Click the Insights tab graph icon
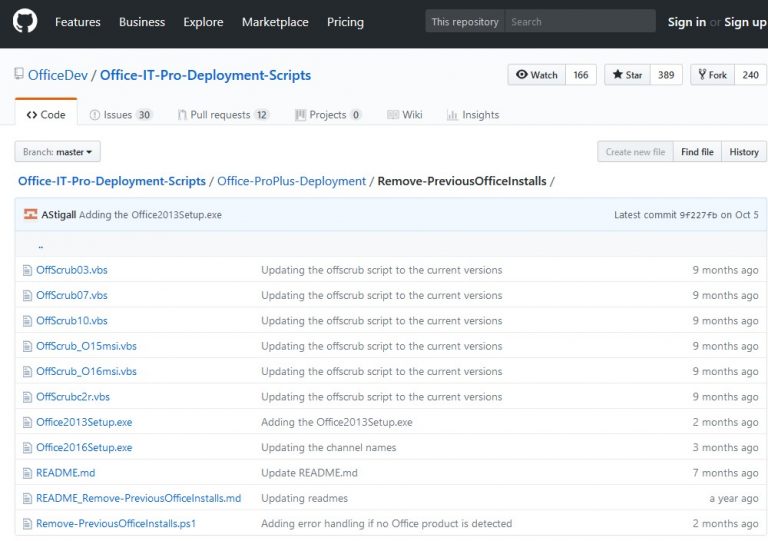This screenshot has height=541, width=768. pos(452,115)
